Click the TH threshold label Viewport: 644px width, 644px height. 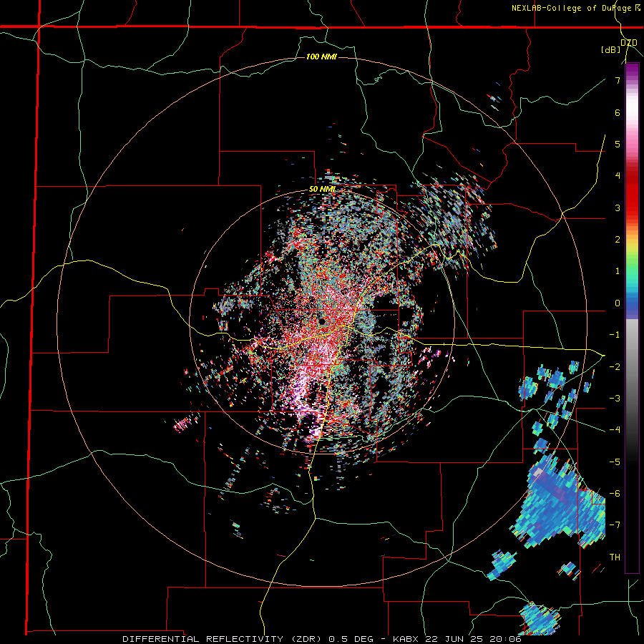point(615,557)
